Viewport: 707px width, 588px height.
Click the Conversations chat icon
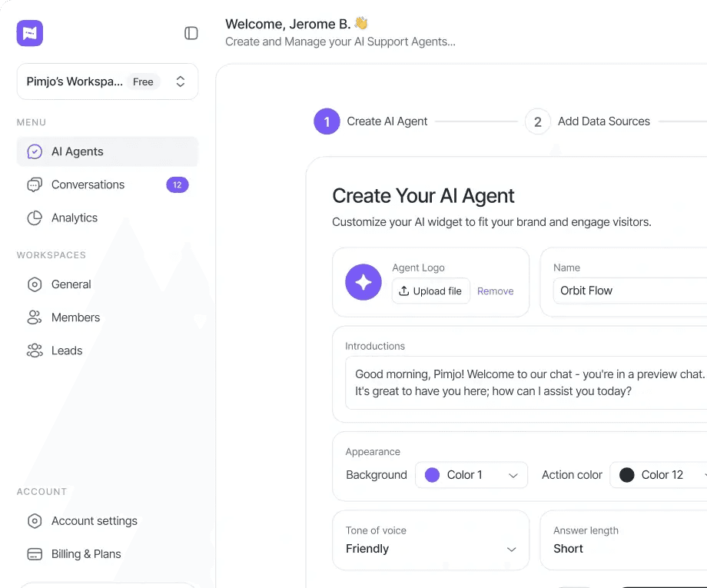(x=35, y=185)
